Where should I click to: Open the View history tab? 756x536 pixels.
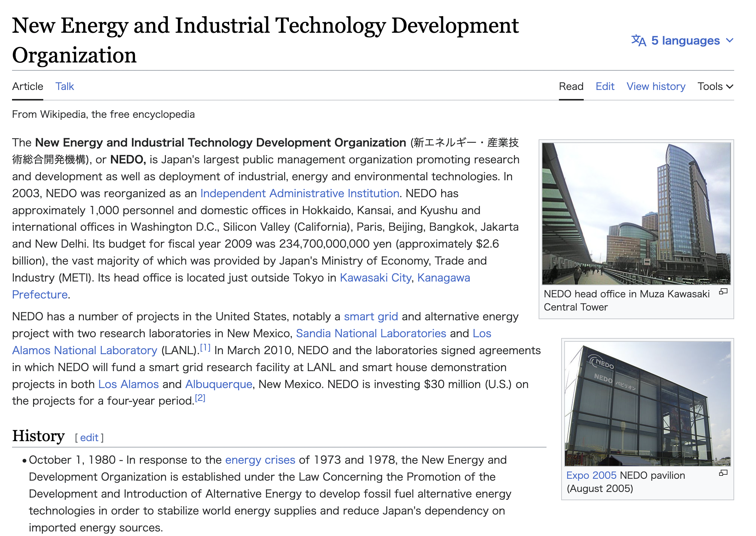[x=656, y=87]
